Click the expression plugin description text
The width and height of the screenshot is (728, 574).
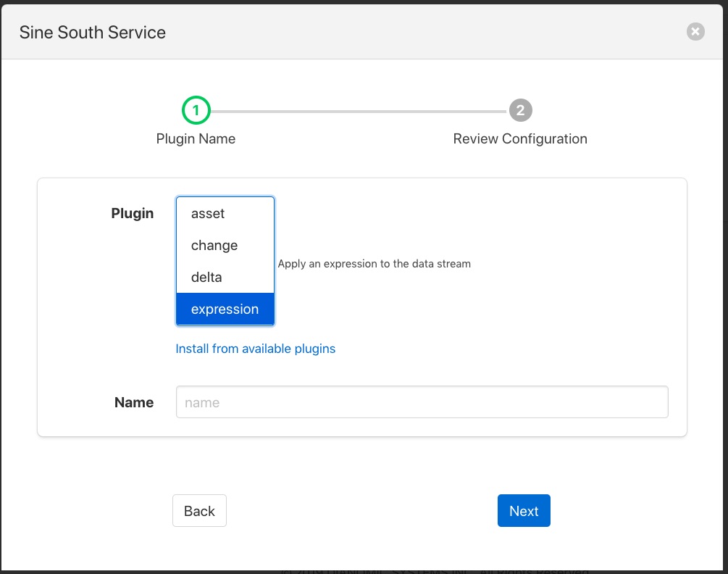tap(374, 264)
